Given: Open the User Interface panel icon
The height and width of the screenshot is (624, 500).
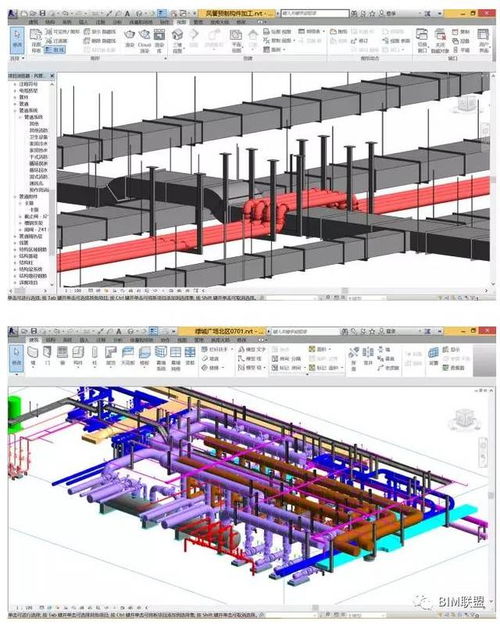Looking at the screenshot, I should click(x=483, y=40).
